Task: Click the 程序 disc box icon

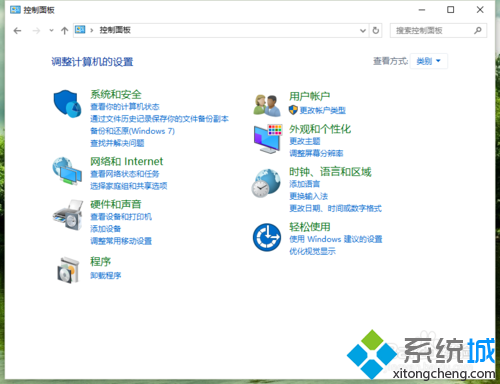Action: [x=68, y=270]
